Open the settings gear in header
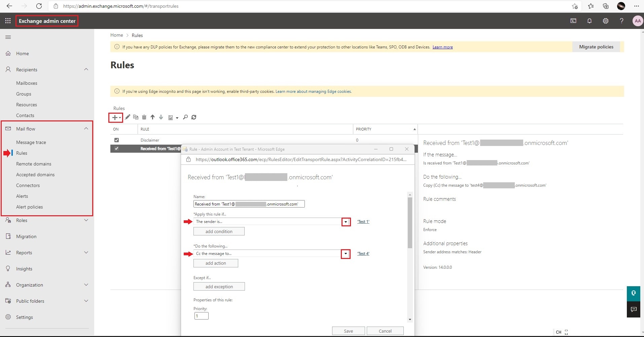The height and width of the screenshot is (337, 644). 606,21
